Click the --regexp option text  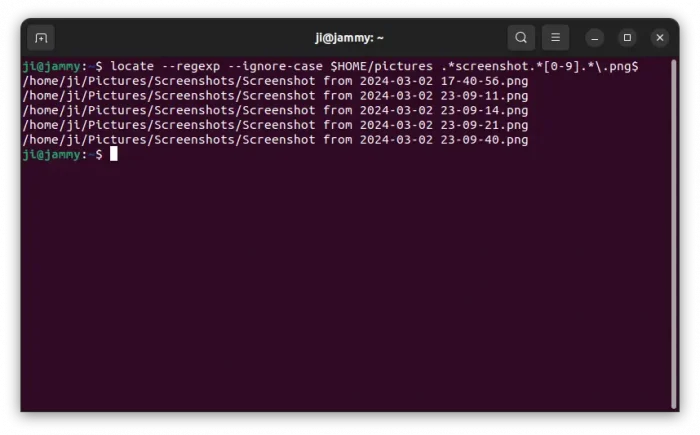192,66
